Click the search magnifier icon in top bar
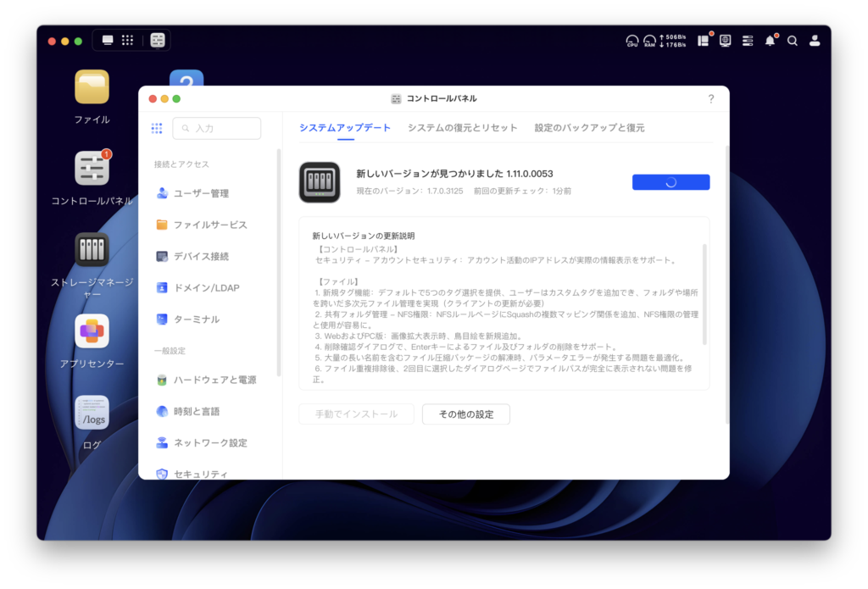This screenshot has width=868, height=589. (x=793, y=41)
